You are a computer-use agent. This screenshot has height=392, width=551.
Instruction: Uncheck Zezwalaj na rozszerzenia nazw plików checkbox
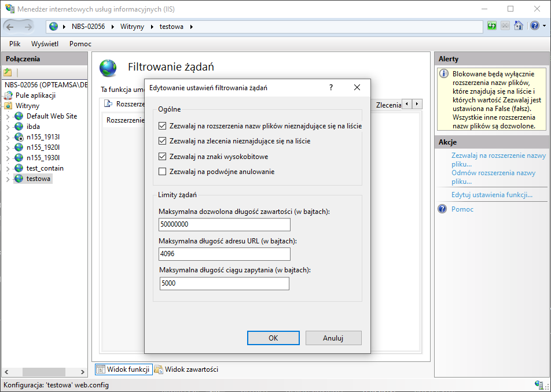click(x=162, y=125)
